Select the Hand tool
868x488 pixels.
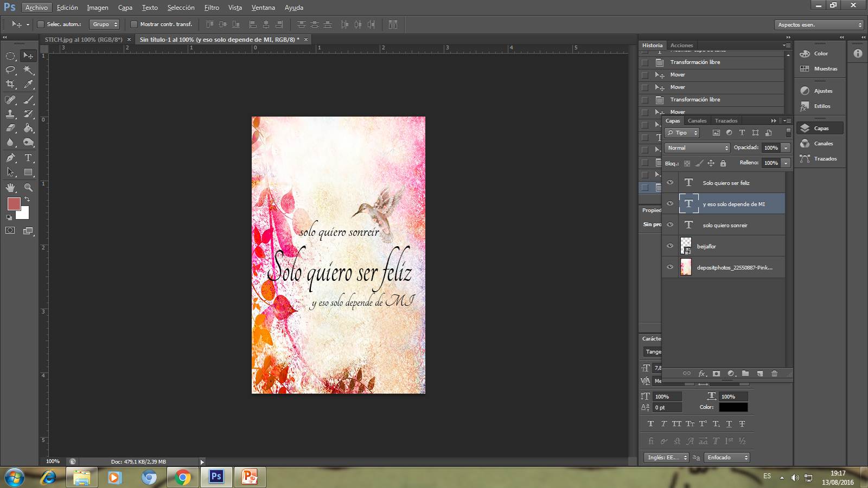(x=10, y=188)
